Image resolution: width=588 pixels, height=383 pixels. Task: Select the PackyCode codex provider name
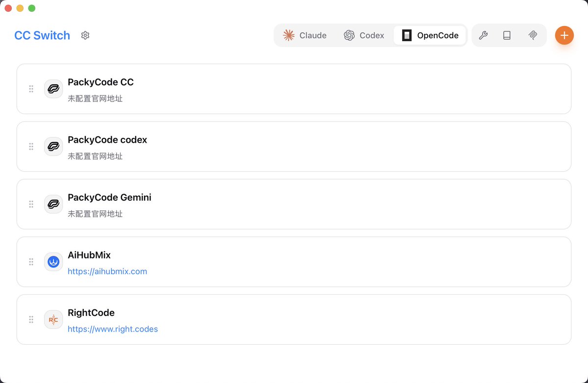point(107,140)
